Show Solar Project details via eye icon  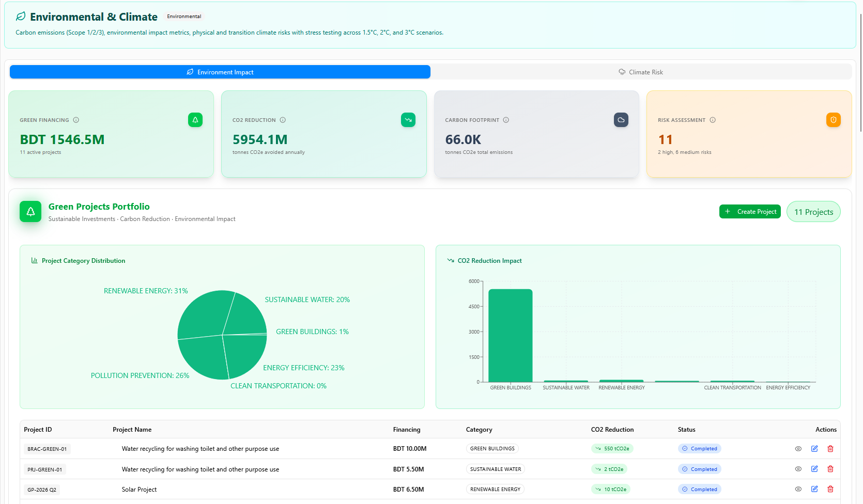pos(798,489)
